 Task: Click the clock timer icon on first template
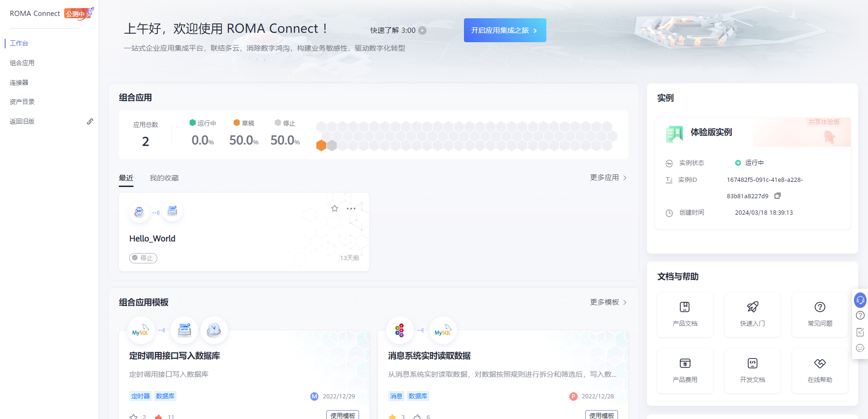(x=214, y=330)
